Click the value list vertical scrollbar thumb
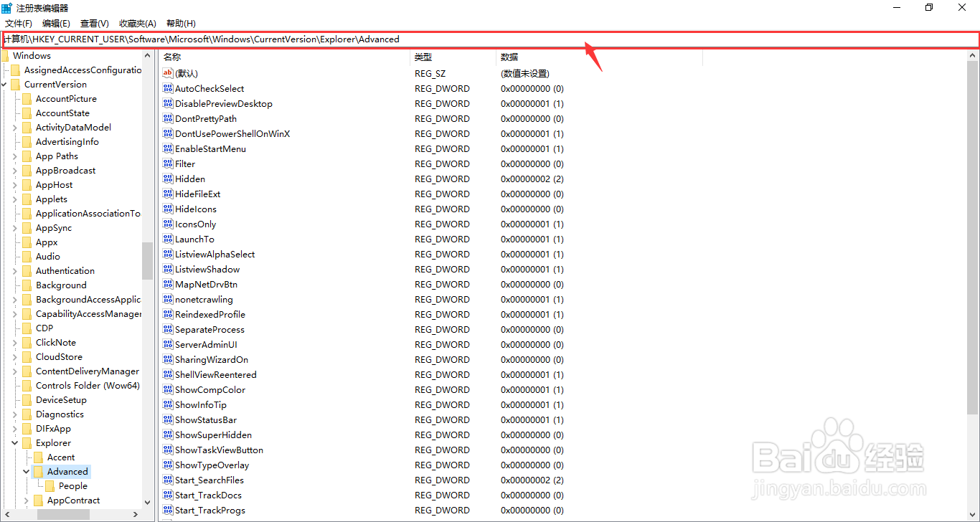The image size is (980, 522). [x=972, y=237]
